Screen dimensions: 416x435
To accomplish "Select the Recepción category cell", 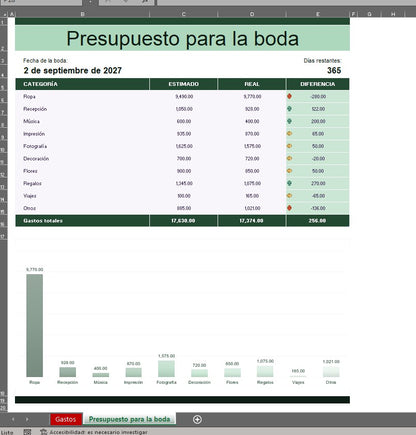I will pyautogui.click(x=82, y=109).
